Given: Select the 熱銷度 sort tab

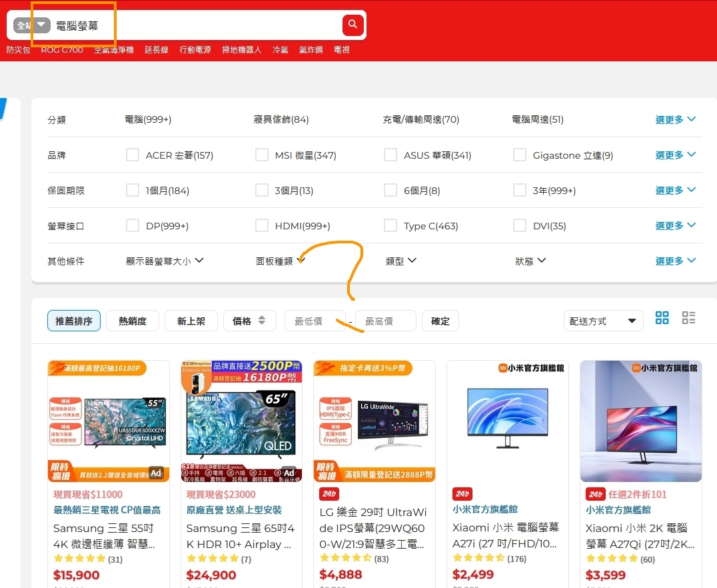Looking at the screenshot, I should click(133, 321).
